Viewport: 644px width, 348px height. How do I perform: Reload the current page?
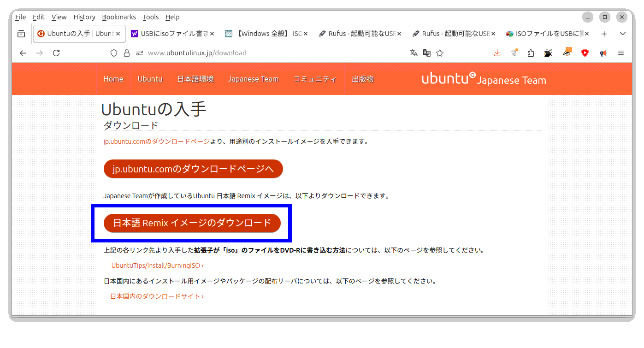point(56,53)
